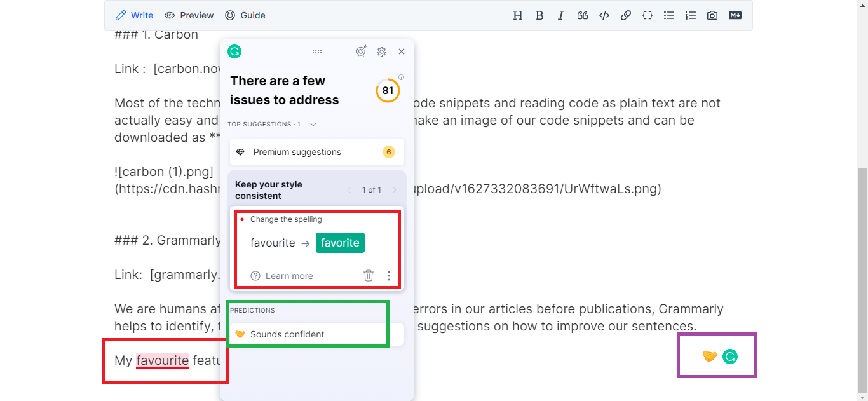The width and height of the screenshot is (868, 401).
Task: Close the Grammarly popup
Action: click(x=402, y=51)
